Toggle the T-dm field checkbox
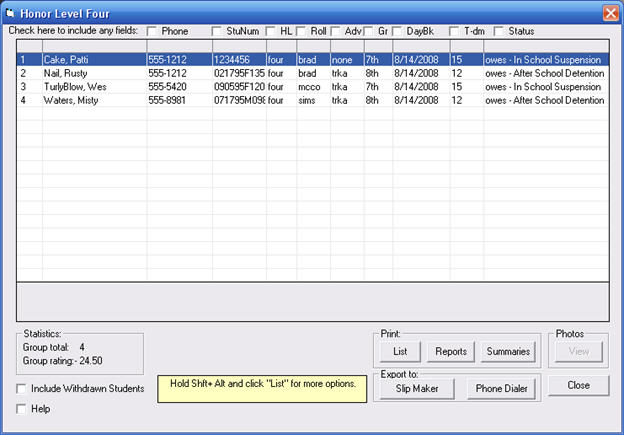Image resolution: width=624 pixels, height=435 pixels. (x=454, y=31)
